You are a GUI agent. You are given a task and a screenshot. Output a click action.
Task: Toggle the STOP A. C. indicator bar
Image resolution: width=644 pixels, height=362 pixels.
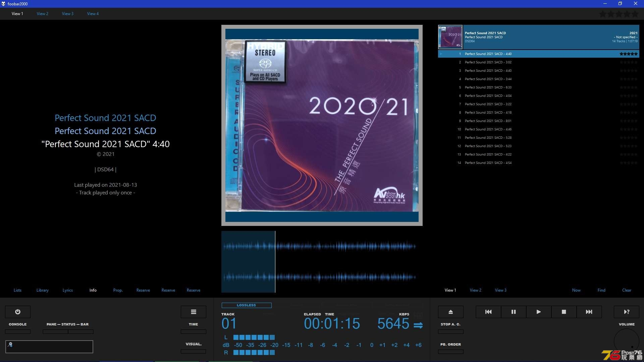(451, 331)
